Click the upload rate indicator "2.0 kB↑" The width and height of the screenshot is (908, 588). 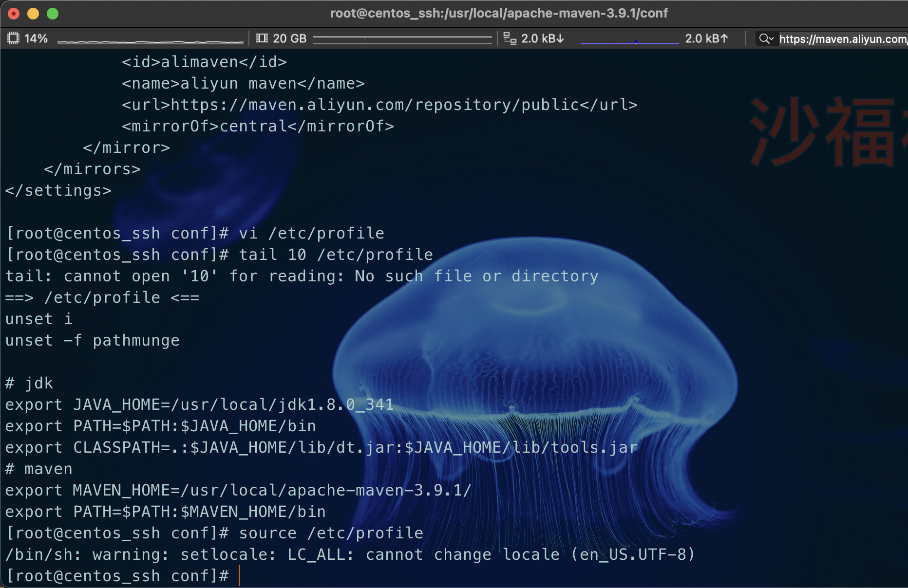706,38
